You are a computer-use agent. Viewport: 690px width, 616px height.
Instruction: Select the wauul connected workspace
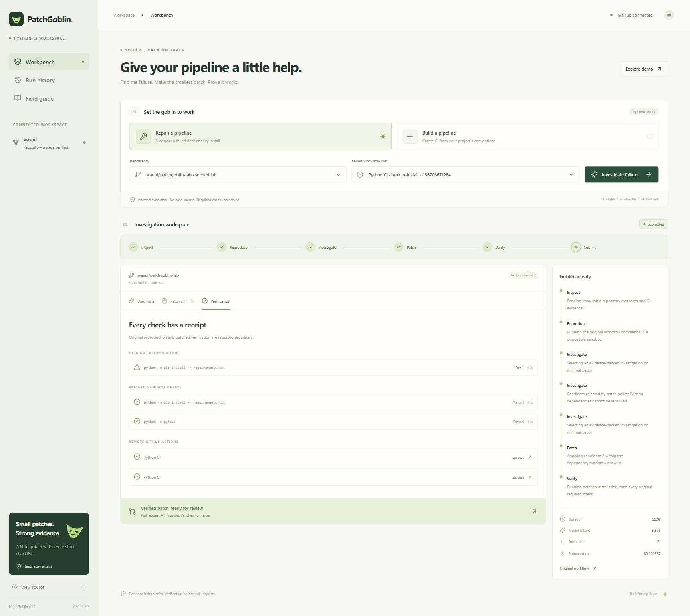pyautogui.click(x=49, y=143)
